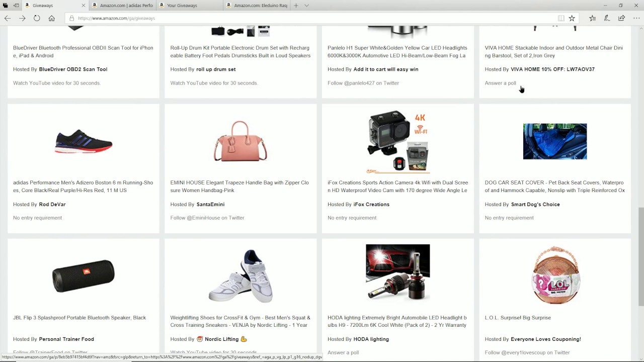This screenshot has width=644, height=362.
Task: Open iFox Creations Sports Action Camera title
Action: click(397, 187)
